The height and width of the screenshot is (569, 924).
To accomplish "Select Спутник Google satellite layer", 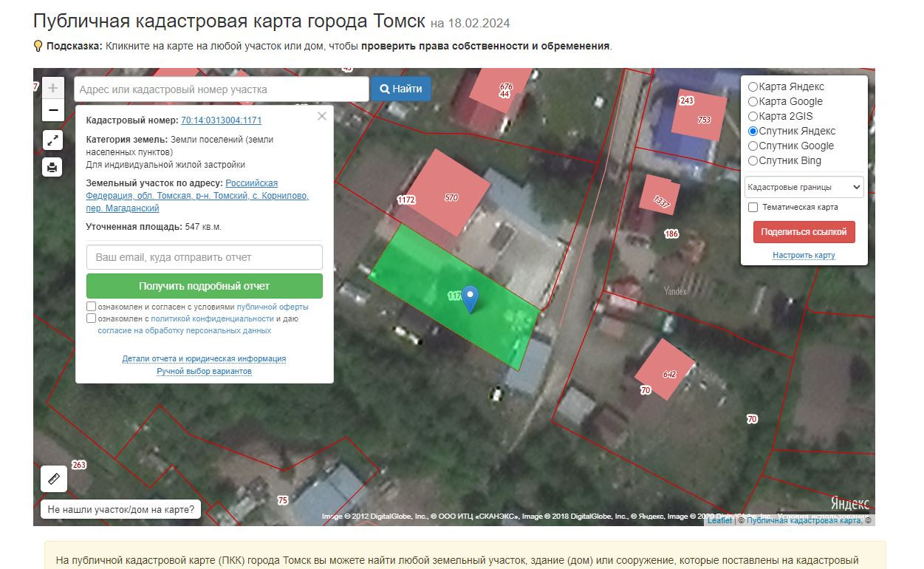I will point(753,146).
